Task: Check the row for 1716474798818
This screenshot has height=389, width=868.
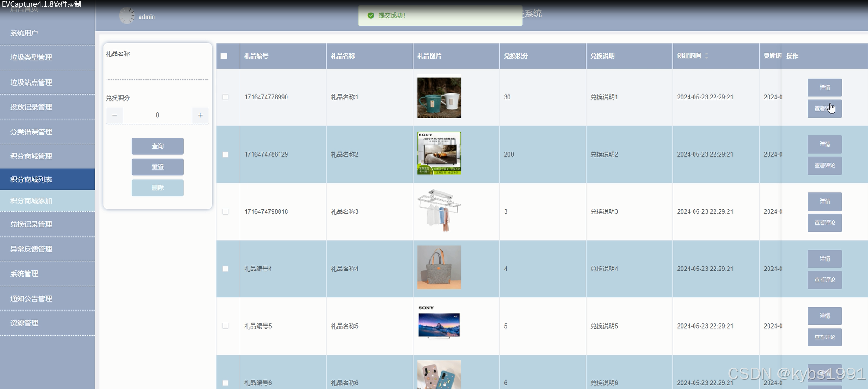Action: (x=226, y=211)
